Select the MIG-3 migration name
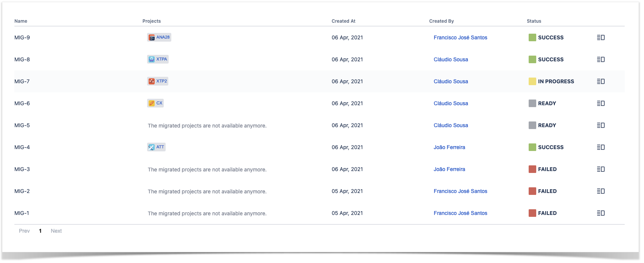This screenshot has height=263, width=644. coord(22,169)
